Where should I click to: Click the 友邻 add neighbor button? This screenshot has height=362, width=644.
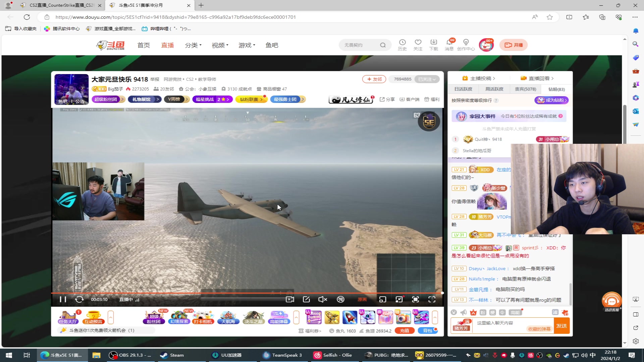(374, 79)
